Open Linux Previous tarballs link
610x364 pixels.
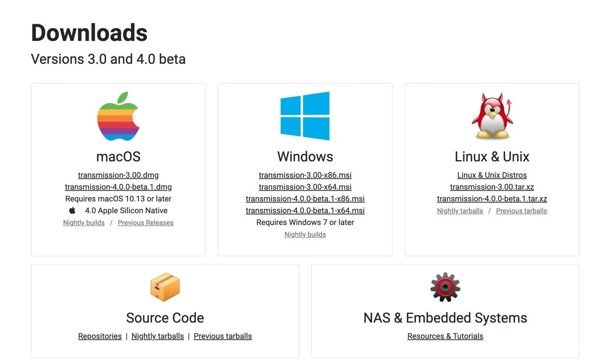point(521,211)
